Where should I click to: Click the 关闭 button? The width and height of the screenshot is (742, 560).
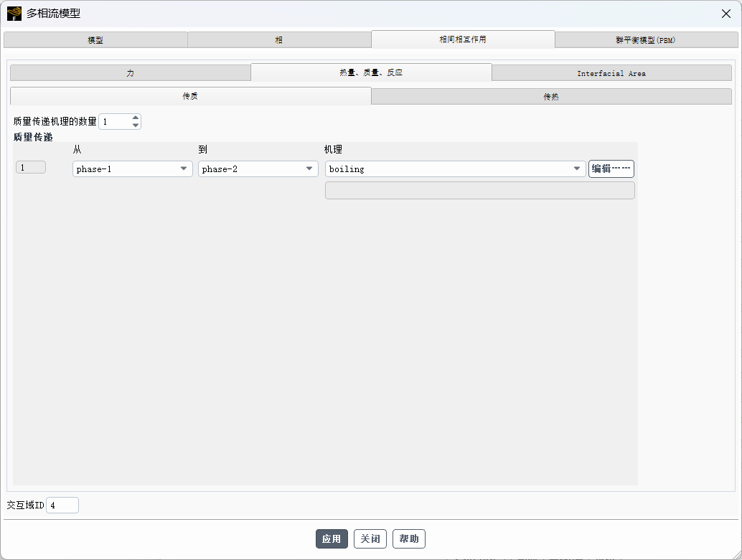point(370,539)
